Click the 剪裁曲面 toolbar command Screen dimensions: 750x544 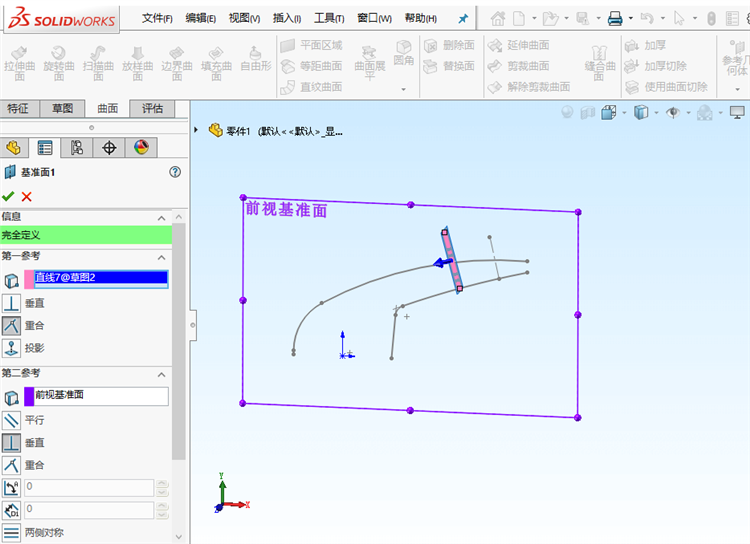click(518, 66)
